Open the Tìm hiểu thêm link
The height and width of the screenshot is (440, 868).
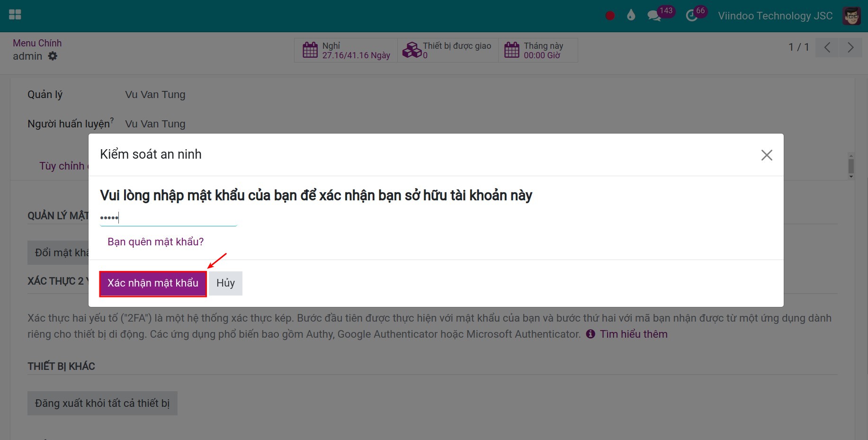coord(634,334)
